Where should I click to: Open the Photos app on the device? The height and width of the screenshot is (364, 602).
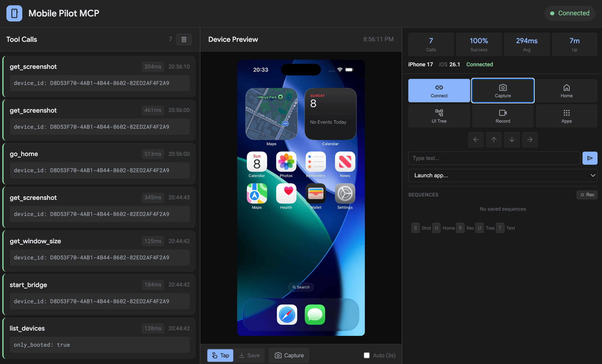pyautogui.click(x=286, y=162)
